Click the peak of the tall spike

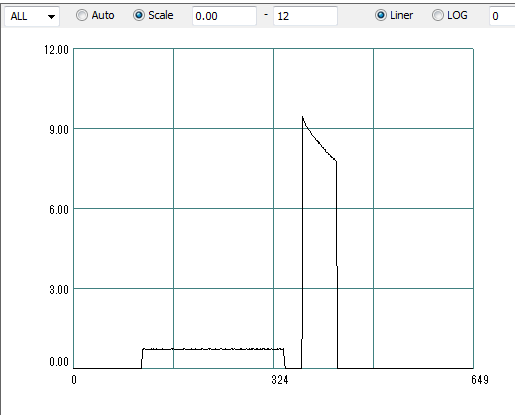click(x=302, y=117)
